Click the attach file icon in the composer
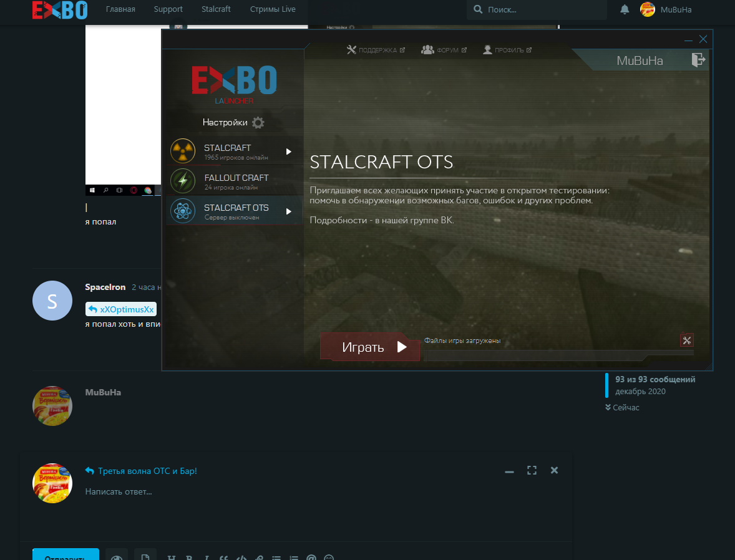The image size is (735, 560). click(145, 554)
